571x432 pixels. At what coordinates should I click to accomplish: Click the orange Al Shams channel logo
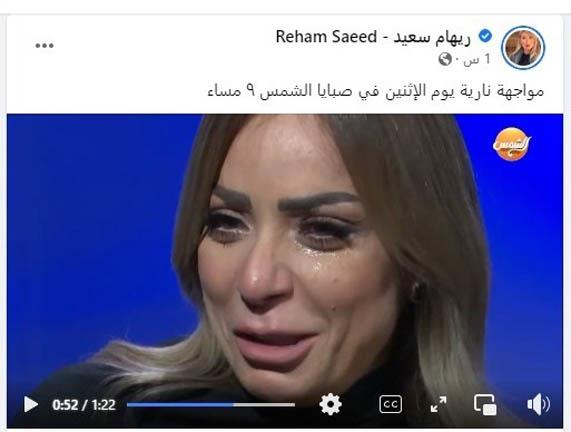pos(512,144)
